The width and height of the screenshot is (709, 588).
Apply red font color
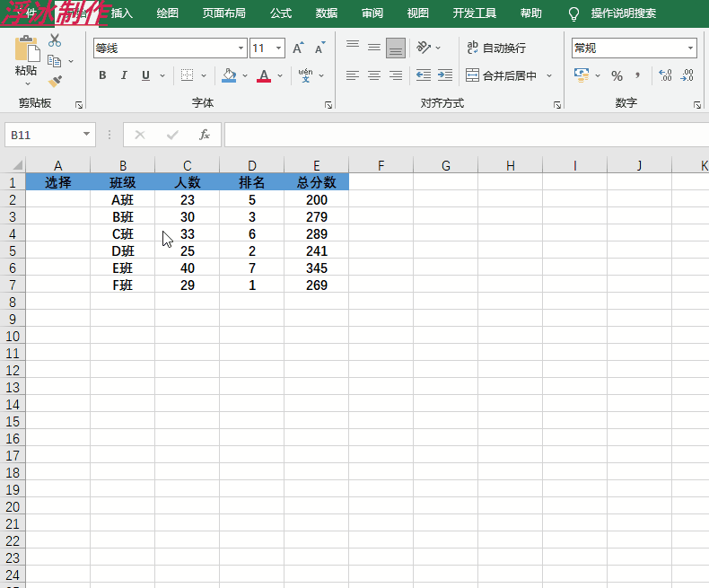tap(264, 75)
